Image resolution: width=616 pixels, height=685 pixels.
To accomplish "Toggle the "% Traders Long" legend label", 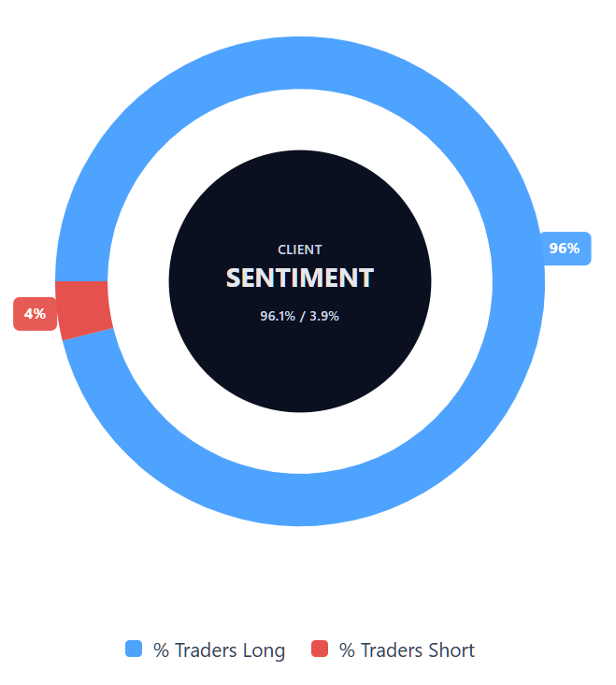I will (x=219, y=650).
